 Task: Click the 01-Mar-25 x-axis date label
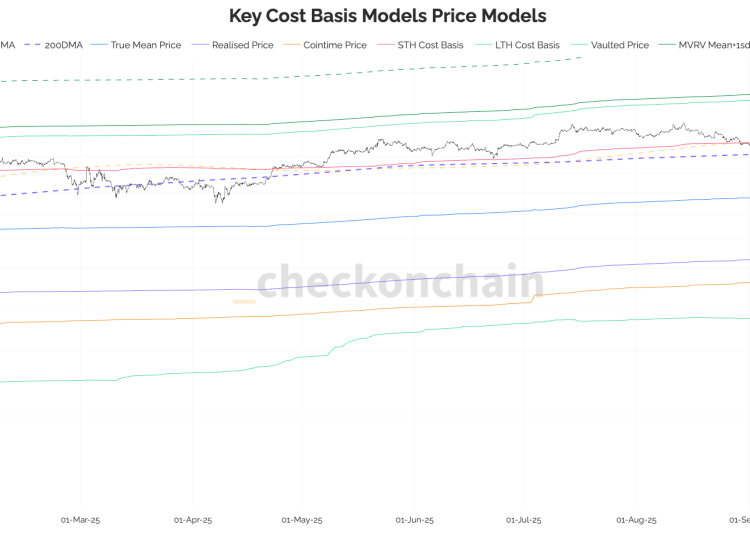tap(80, 520)
